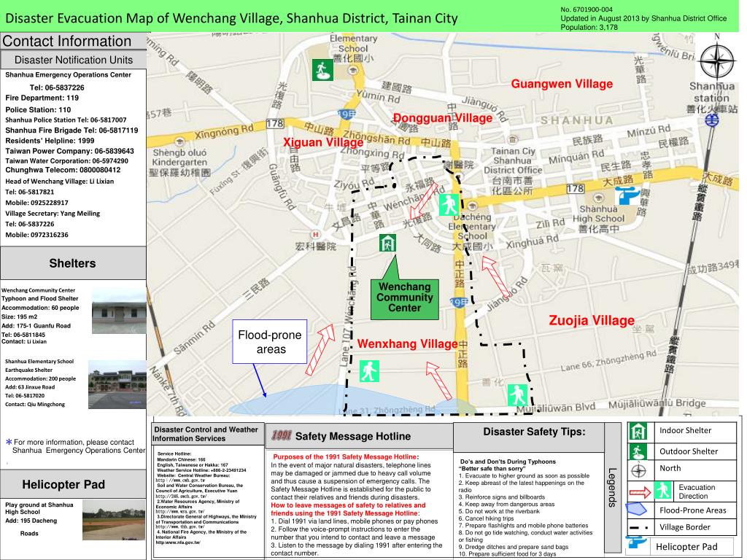Click the red striped arrow above Lane 31 Zhongzheng Rd
747x560 pixels.
[438, 381]
